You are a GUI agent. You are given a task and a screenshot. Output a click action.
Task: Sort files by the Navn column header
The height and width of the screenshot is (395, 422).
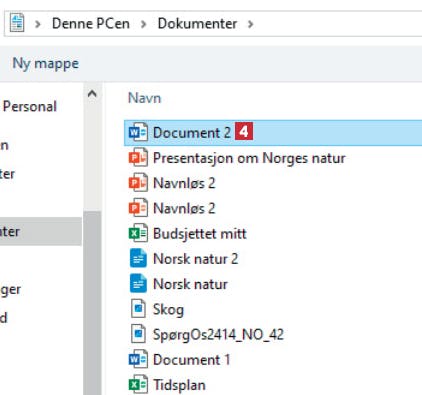[145, 98]
